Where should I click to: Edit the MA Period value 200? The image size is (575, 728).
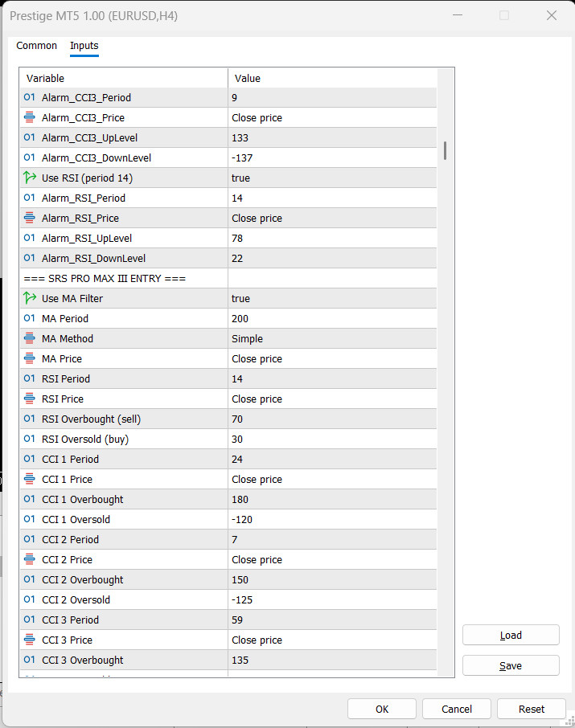click(332, 318)
